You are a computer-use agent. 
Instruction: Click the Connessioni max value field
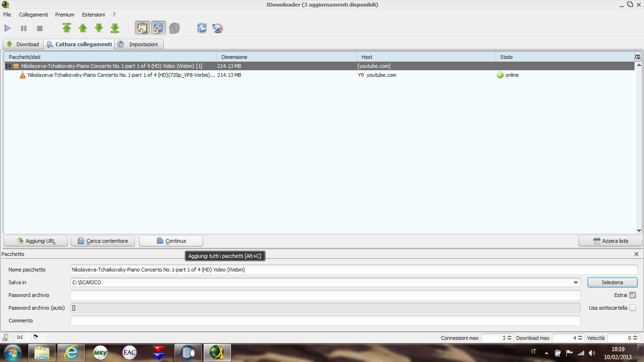coord(494,338)
